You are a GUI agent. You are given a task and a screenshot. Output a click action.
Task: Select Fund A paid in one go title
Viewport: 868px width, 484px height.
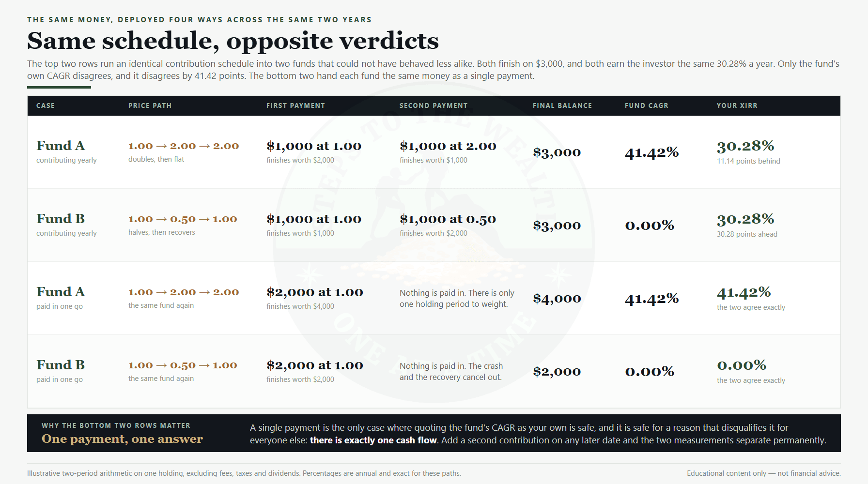[x=61, y=292]
